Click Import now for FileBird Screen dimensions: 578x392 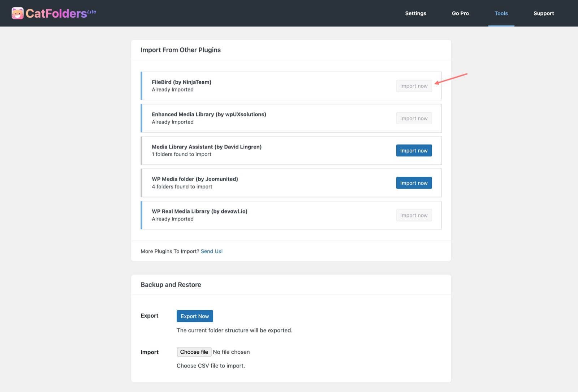click(414, 86)
